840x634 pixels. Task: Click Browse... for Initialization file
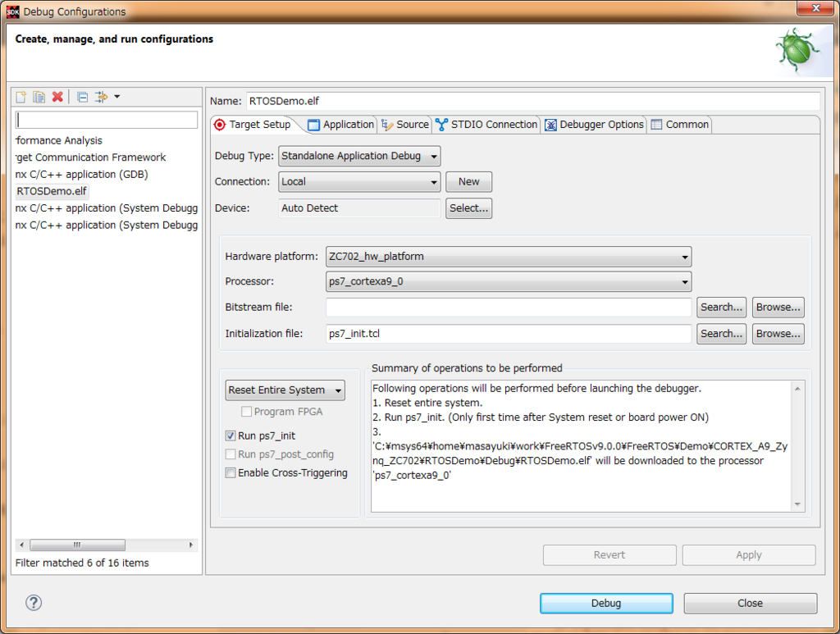click(x=778, y=334)
